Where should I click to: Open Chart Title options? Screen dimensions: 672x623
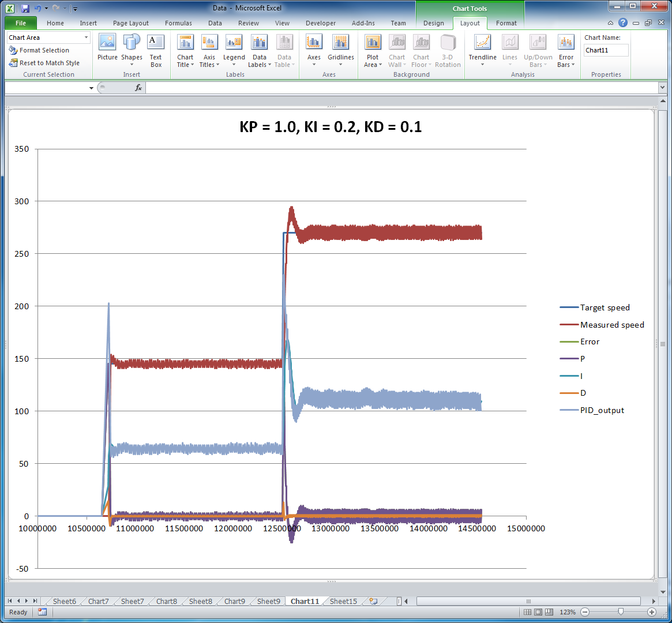click(185, 51)
